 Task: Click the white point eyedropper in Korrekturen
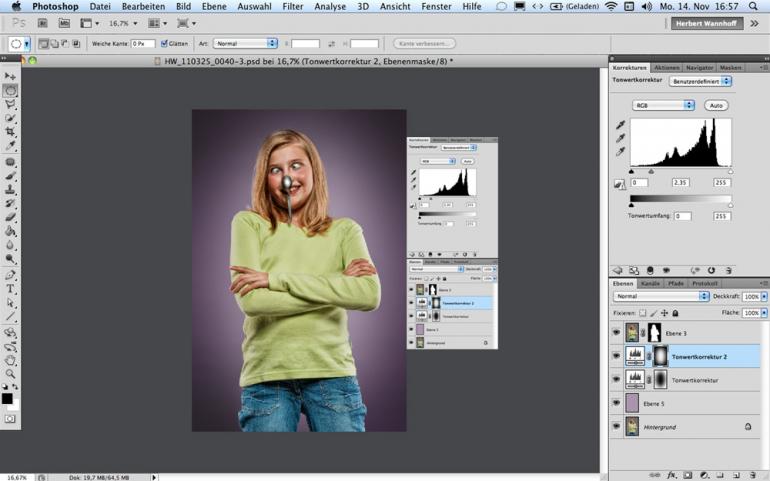pos(621,152)
